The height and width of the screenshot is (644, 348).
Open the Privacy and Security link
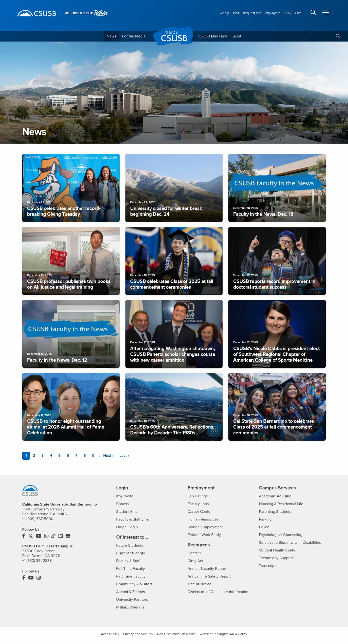click(138, 634)
